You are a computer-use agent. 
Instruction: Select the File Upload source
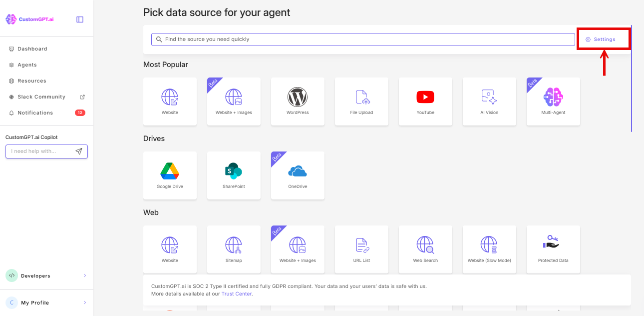361,101
